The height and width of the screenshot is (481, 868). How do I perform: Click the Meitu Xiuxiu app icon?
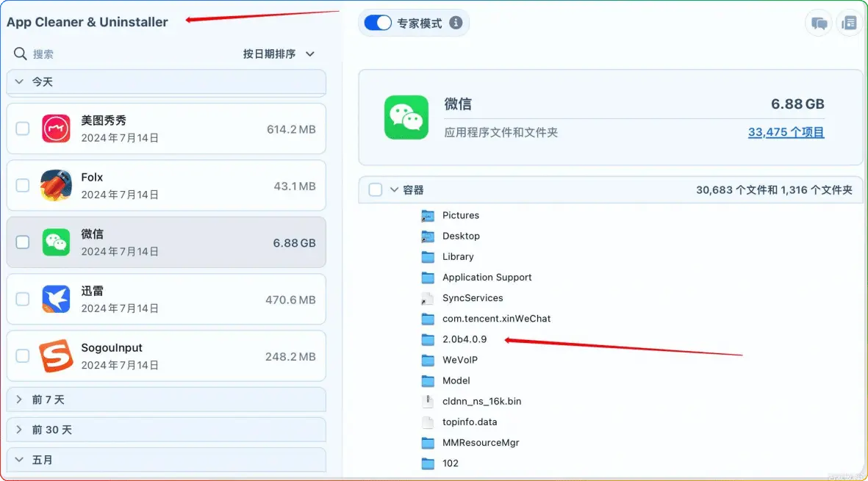pyautogui.click(x=56, y=129)
